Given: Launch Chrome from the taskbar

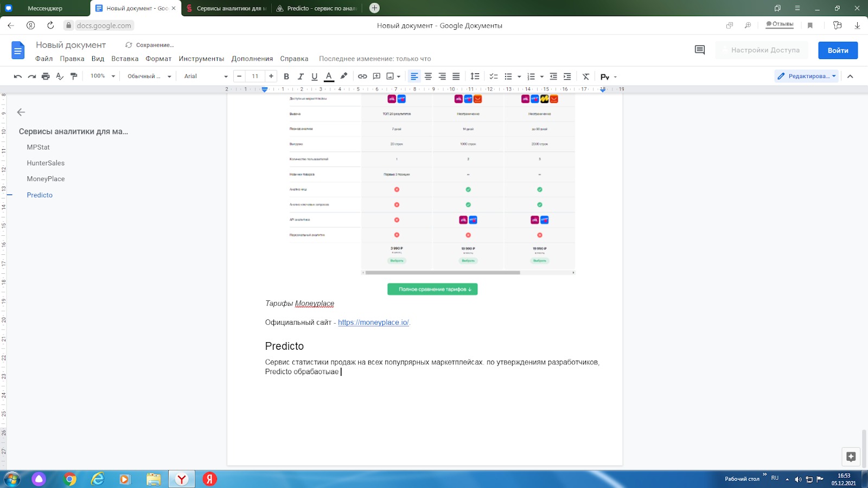Looking at the screenshot, I should (x=69, y=479).
